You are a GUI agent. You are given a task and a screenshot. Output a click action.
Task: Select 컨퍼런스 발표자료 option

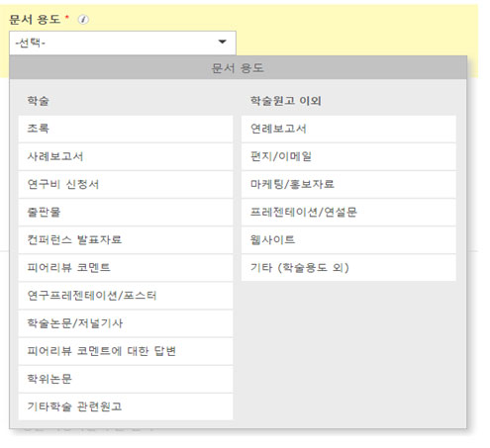[126, 240]
